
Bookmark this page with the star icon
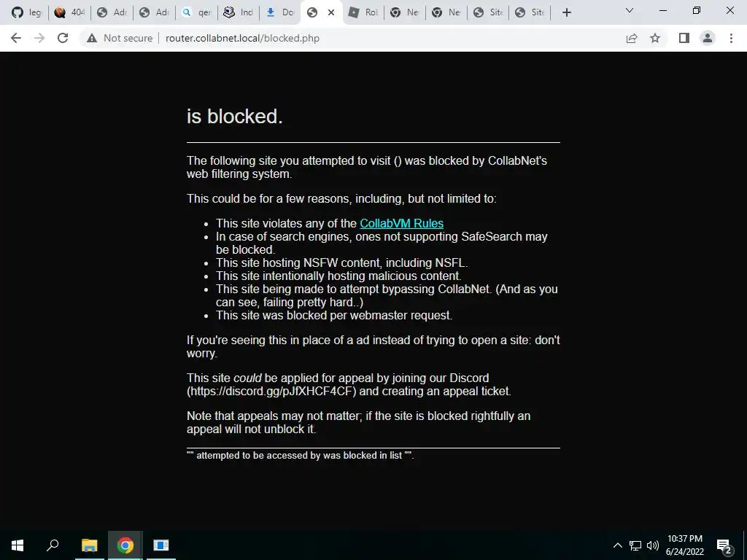coord(655,38)
